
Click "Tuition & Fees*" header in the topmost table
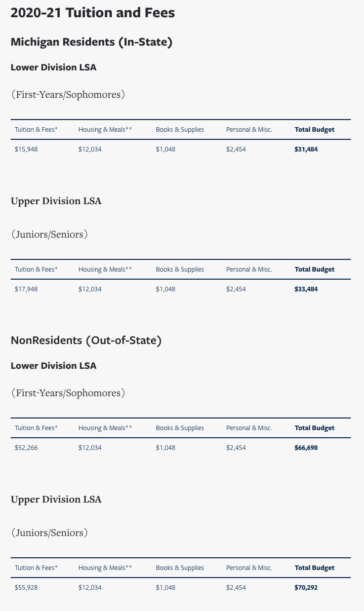pyautogui.click(x=36, y=130)
